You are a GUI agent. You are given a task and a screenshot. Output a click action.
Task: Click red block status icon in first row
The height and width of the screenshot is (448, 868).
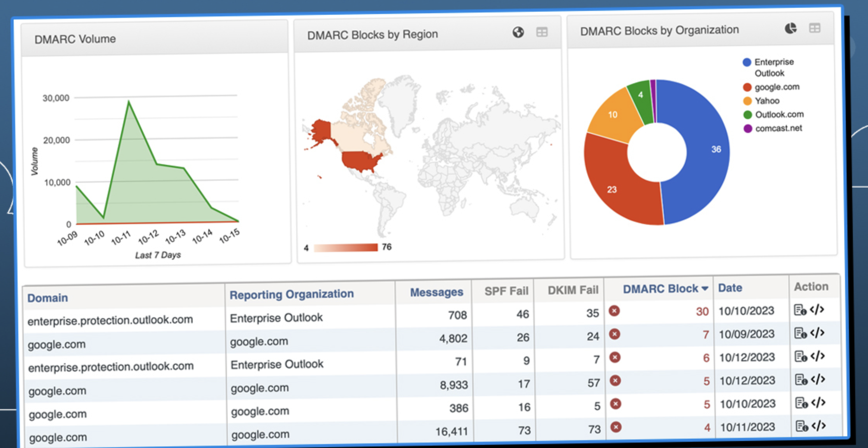tap(614, 311)
